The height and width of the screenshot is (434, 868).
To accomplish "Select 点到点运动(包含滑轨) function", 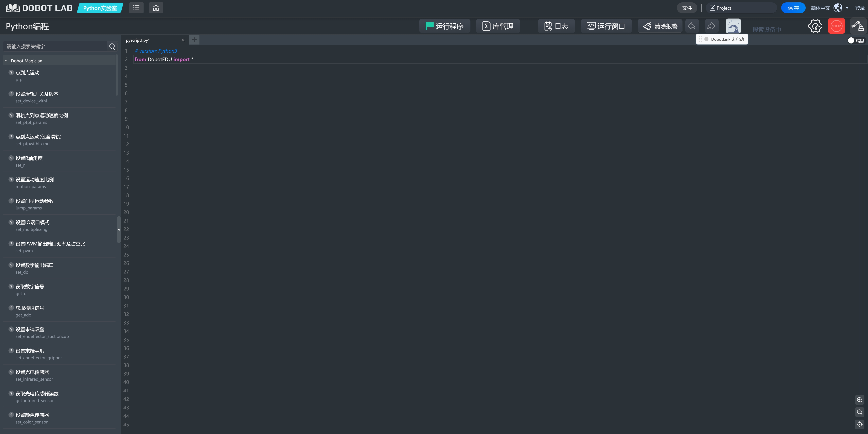I will (59, 140).
